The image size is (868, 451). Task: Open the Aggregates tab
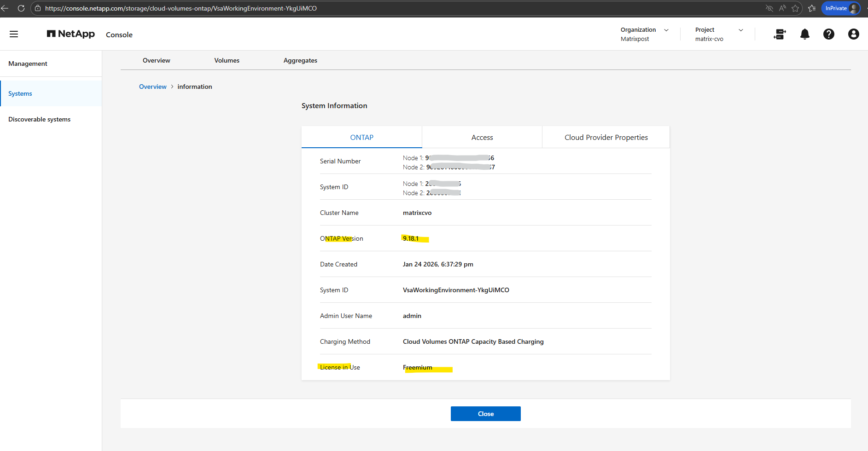[300, 60]
